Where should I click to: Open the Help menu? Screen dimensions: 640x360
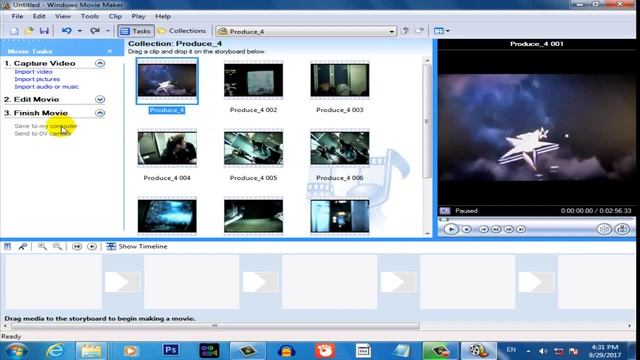point(163,16)
